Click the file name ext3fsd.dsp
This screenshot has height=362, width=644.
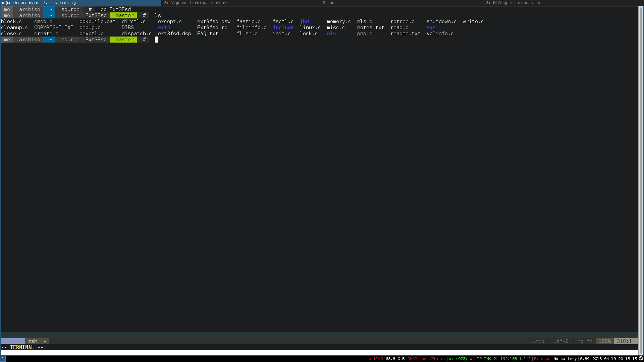pyautogui.click(x=174, y=34)
